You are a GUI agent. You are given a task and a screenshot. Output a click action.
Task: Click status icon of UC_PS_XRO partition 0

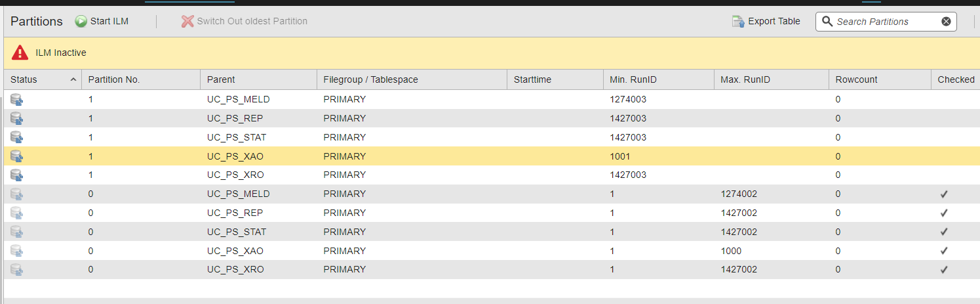coord(16,270)
